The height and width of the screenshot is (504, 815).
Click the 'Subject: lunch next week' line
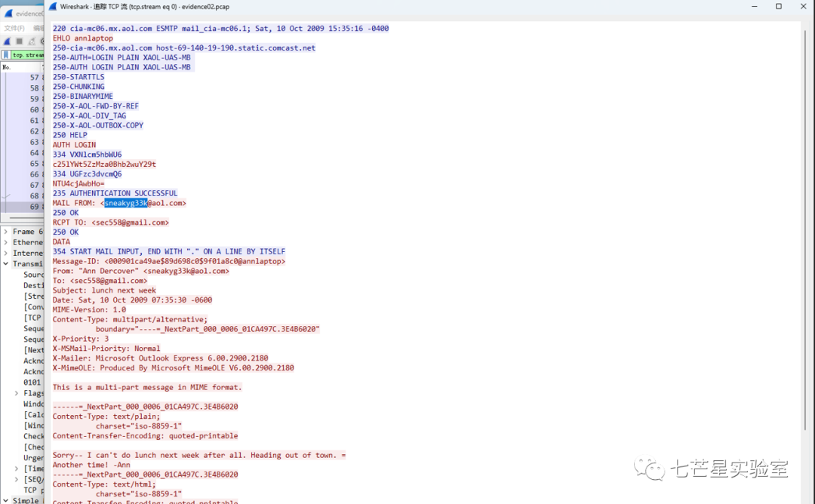(104, 290)
